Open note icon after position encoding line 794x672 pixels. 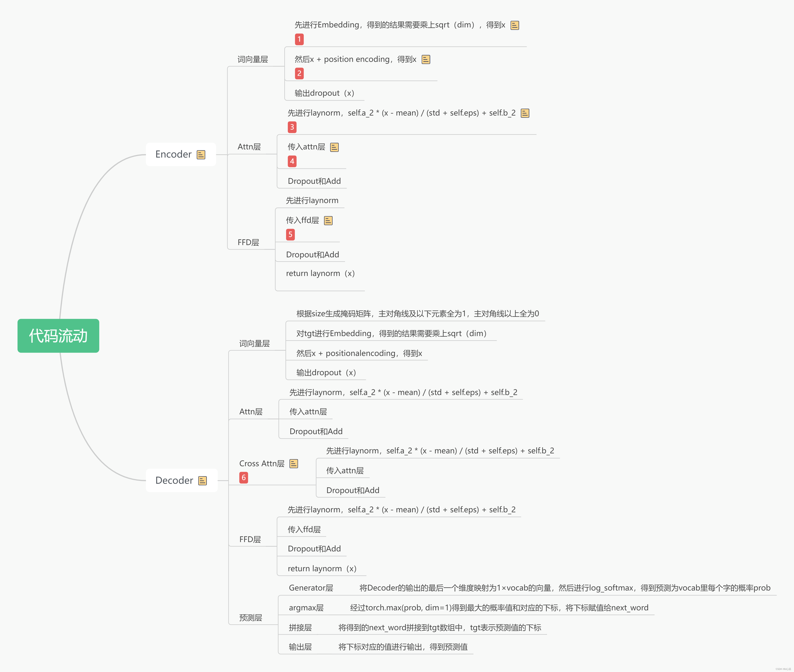[x=426, y=60]
